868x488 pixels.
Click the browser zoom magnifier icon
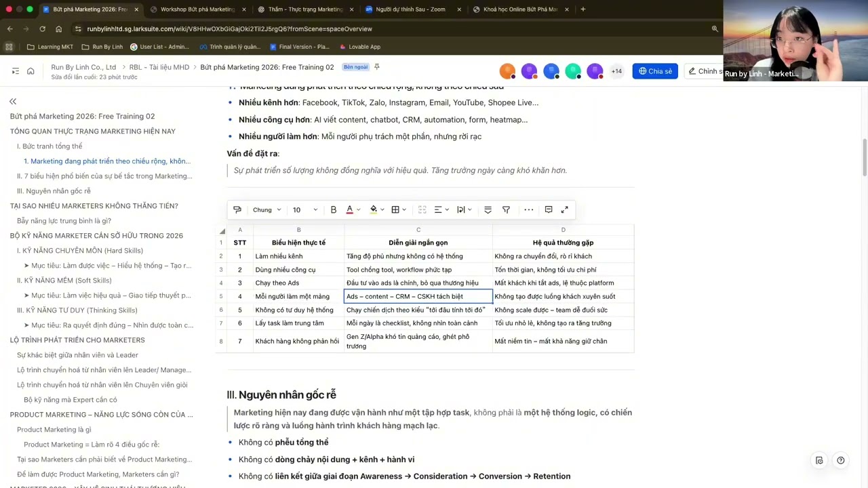pyautogui.click(x=715, y=29)
